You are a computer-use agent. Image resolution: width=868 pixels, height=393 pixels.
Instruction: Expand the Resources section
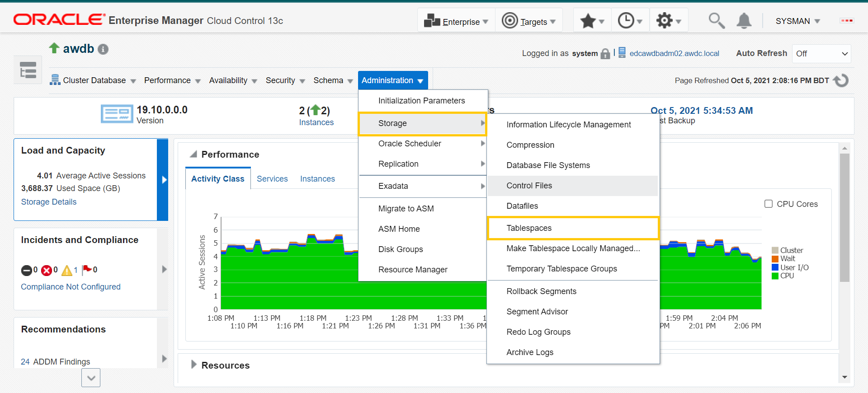[x=194, y=365]
